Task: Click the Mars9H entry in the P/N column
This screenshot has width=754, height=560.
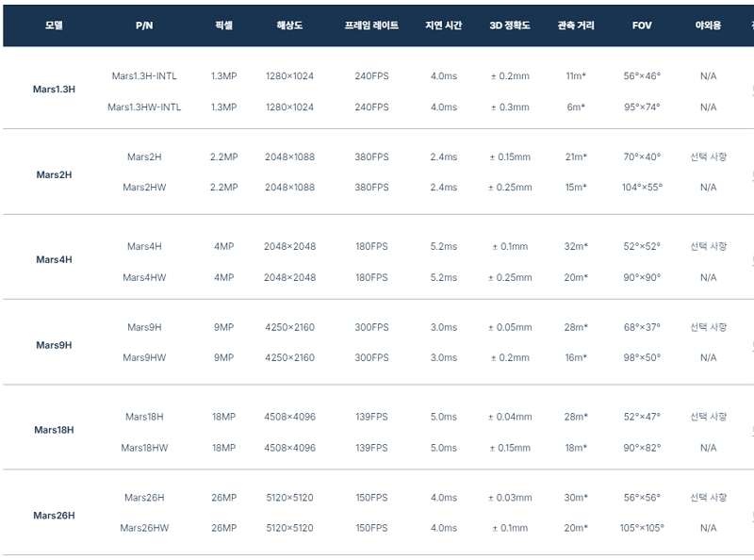Action: [x=144, y=327]
